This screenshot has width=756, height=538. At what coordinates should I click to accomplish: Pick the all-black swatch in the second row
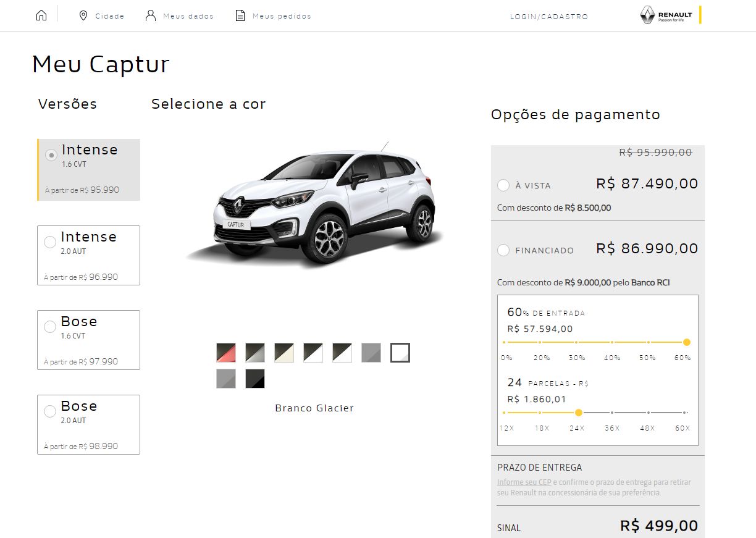tap(255, 379)
